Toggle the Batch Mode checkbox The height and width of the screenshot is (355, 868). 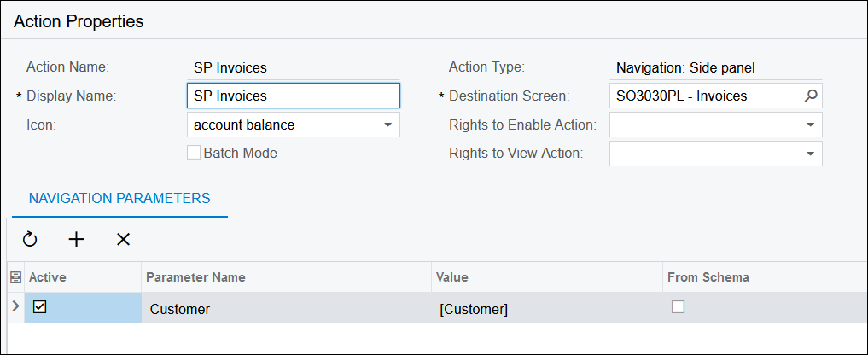[194, 153]
